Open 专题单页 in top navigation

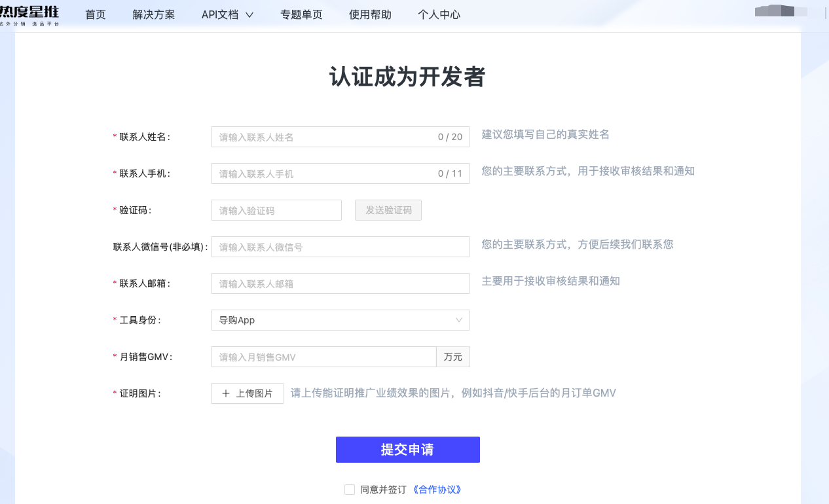click(301, 14)
